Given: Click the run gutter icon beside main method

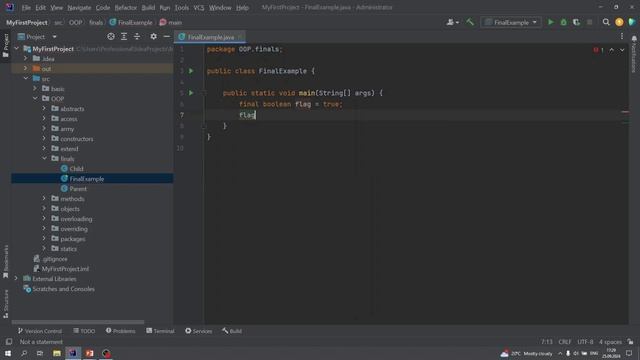Looking at the screenshot, I should point(191,93).
